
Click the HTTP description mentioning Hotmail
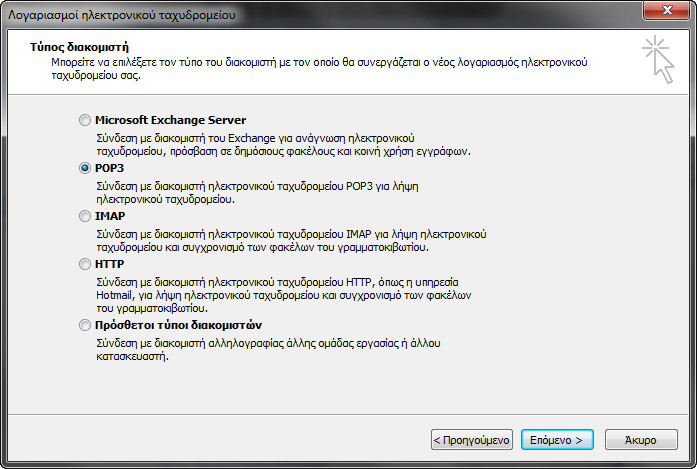tap(284, 295)
